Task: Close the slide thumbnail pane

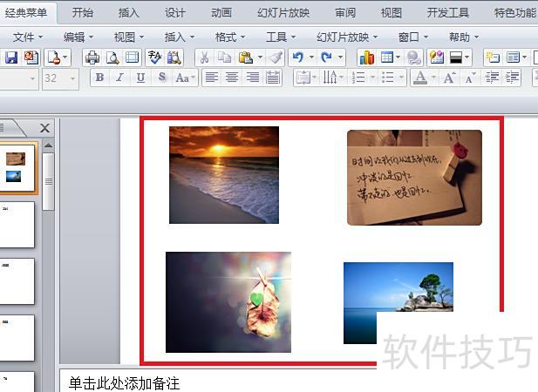Action: 45,128
